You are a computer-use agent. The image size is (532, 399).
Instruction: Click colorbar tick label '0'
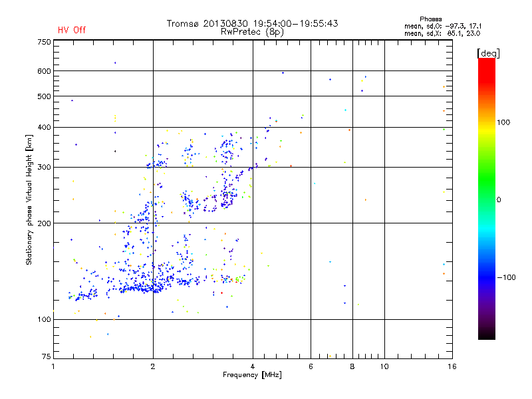click(x=498, y=200)
